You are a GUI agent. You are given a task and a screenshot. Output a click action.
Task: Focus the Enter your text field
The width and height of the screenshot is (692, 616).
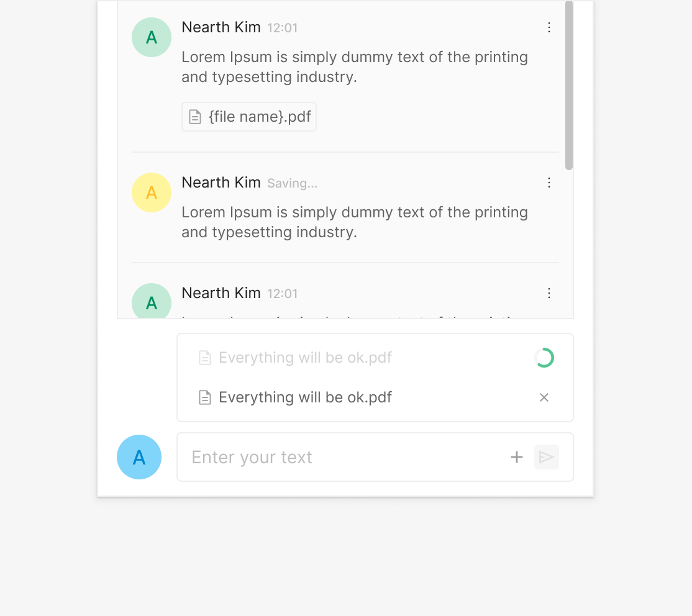click(342, 458)
